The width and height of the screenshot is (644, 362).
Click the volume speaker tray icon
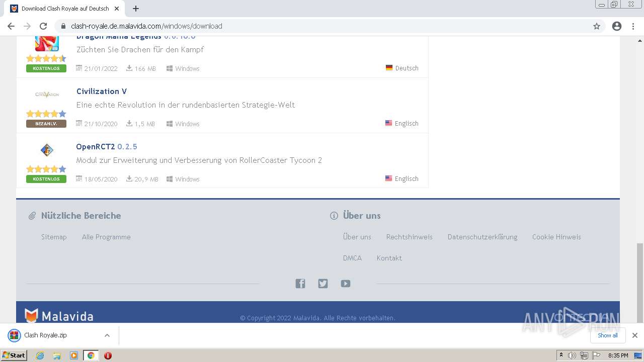tap(572, 355)
